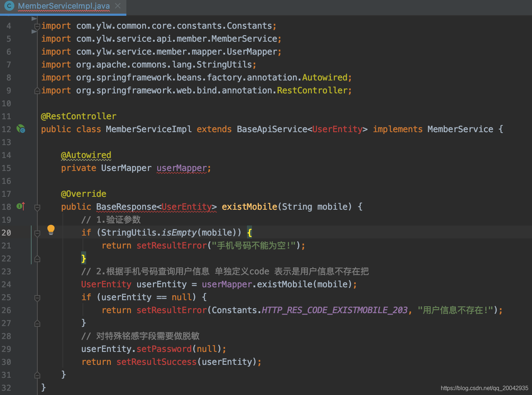The image size is (532, 395).
Task: Click line number 20 in the gutter
Action: coord(6,233)
